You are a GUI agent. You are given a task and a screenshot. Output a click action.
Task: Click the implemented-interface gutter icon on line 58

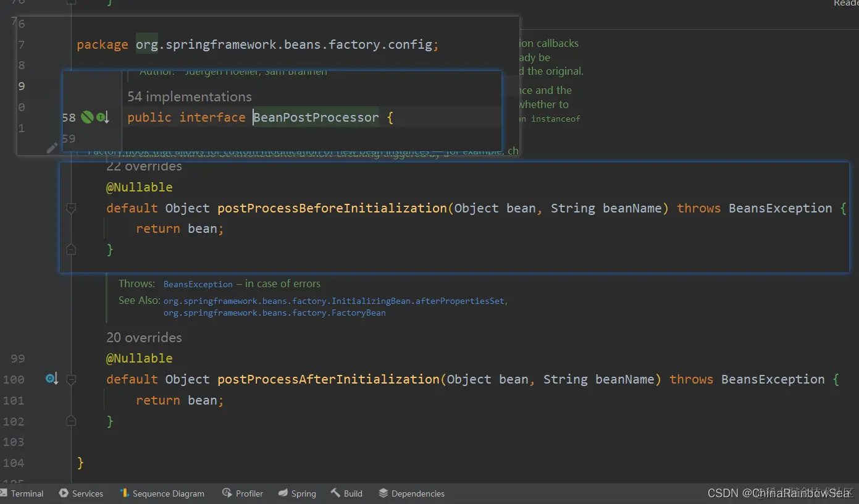103,117
